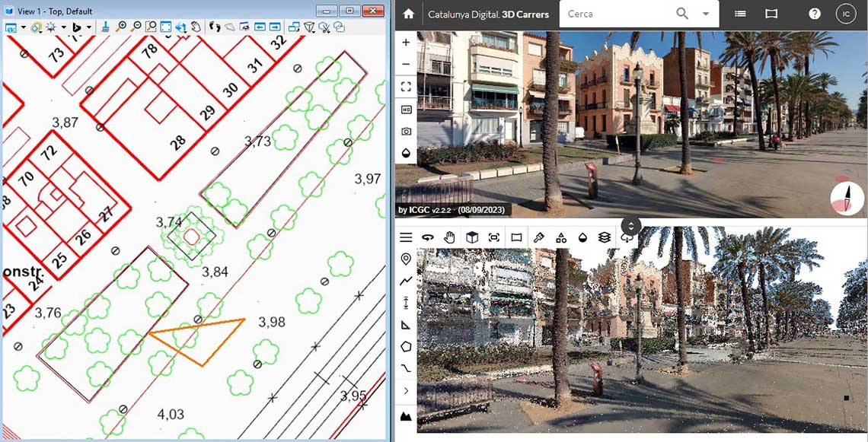Select the Window Area tool

coord(150,27)
